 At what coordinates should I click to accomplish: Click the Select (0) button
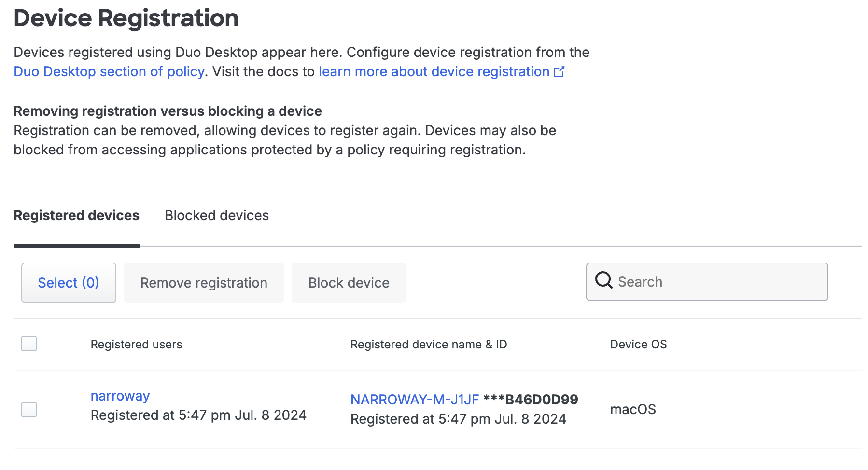(x=68, y=282)
